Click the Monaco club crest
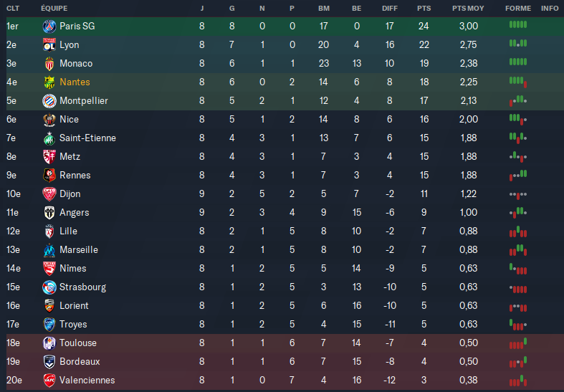 [49, 64]
